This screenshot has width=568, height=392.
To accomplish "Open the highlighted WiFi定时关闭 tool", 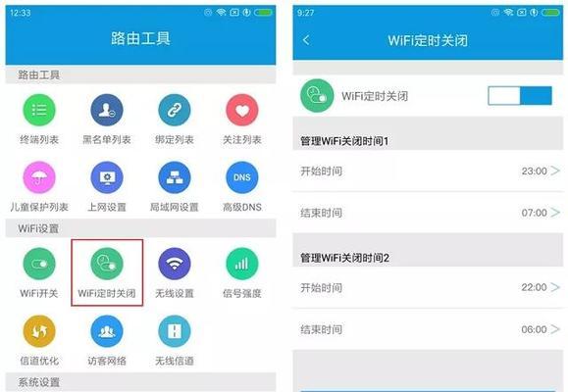I will click(x=107, y=272).
